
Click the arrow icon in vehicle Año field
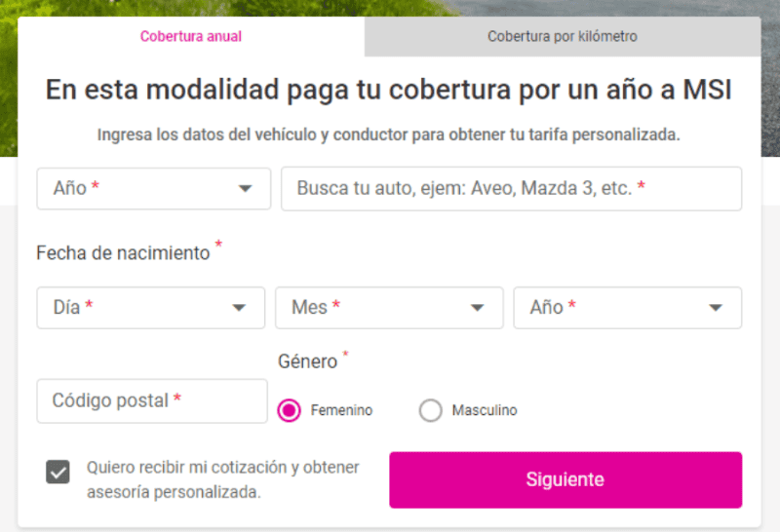[x=246, y=189]
